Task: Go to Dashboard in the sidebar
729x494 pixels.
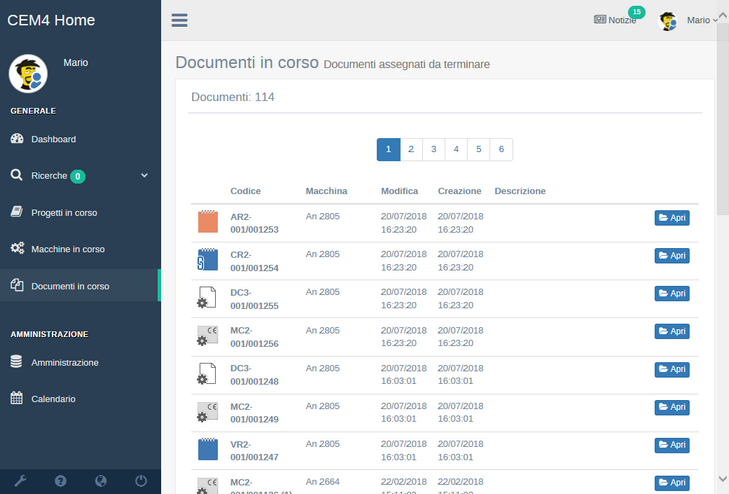Action: click(x=53, y=139)
